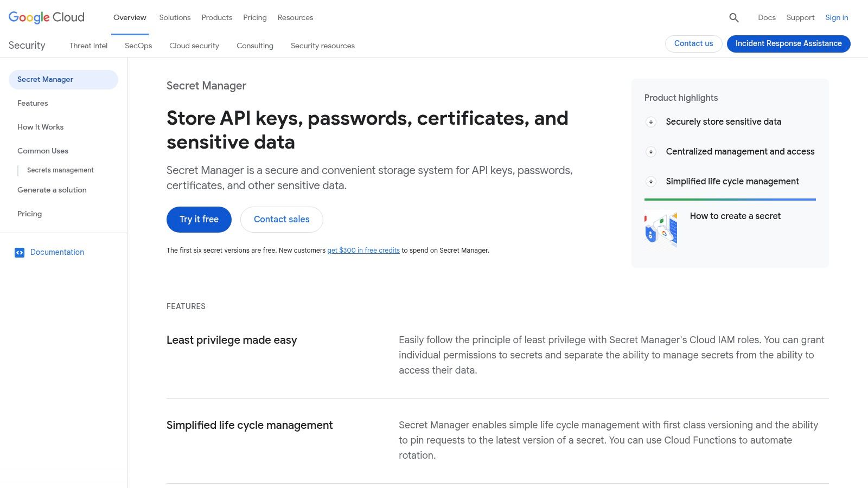Expand the Products navigation menu
The width and height of the screenshot is (868, 488).
(x=216, y=17)
